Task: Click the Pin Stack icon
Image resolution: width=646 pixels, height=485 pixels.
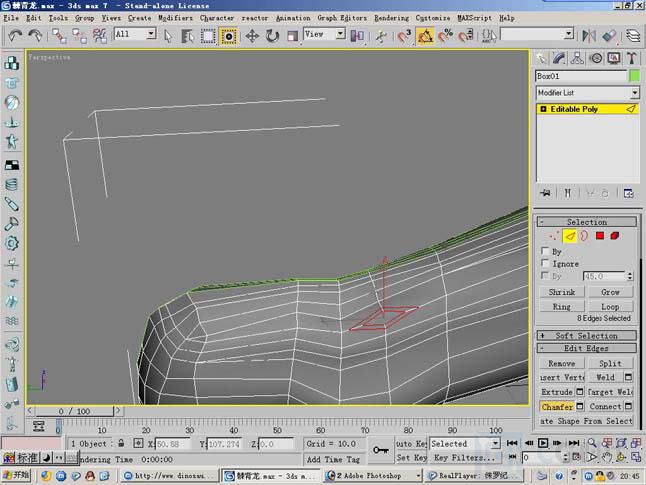Action: click(545, 193)
